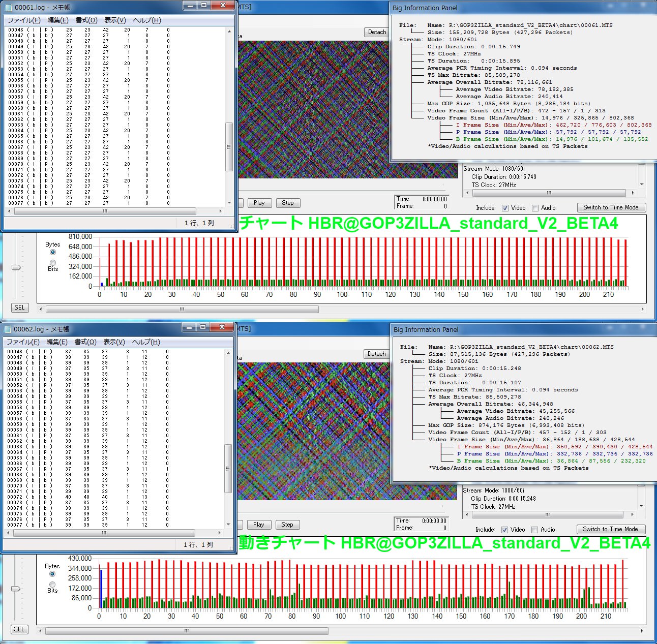Click right arrow of 00061.log horizontal scrollbar
The height and width of the screenshot is (644, 657).
[220, 211]
